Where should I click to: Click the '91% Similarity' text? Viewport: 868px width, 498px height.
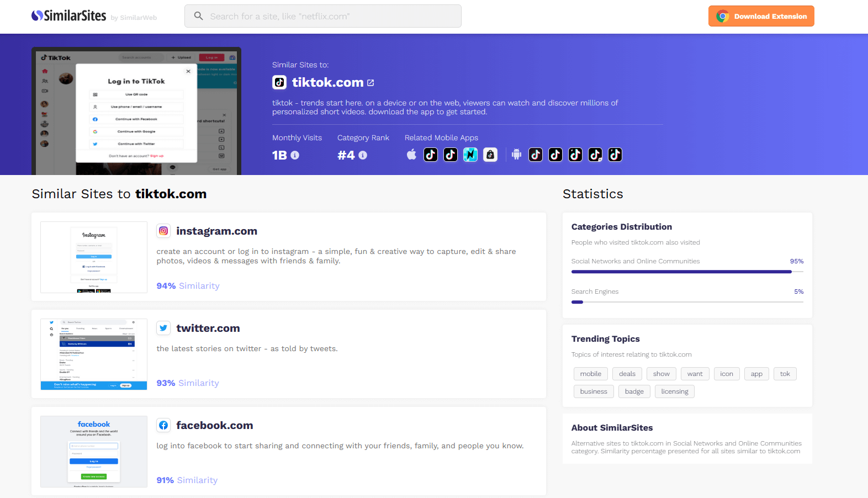[187, 480]
